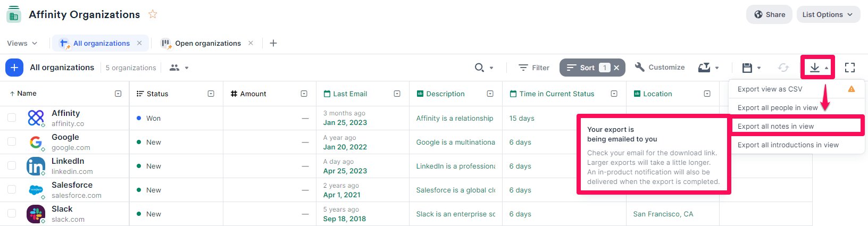Switch to the Open organizations tab
This screenshot has height=226, width=868.
[208, 43]
